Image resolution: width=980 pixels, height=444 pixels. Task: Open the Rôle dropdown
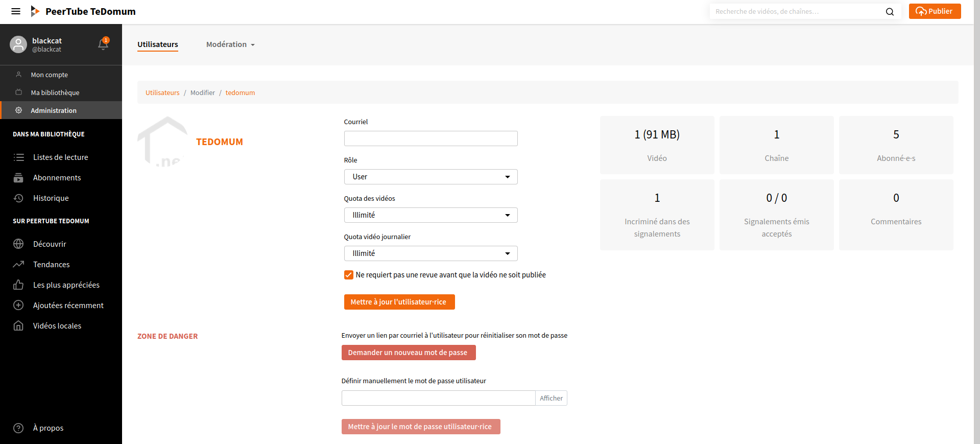coord(431,177)
